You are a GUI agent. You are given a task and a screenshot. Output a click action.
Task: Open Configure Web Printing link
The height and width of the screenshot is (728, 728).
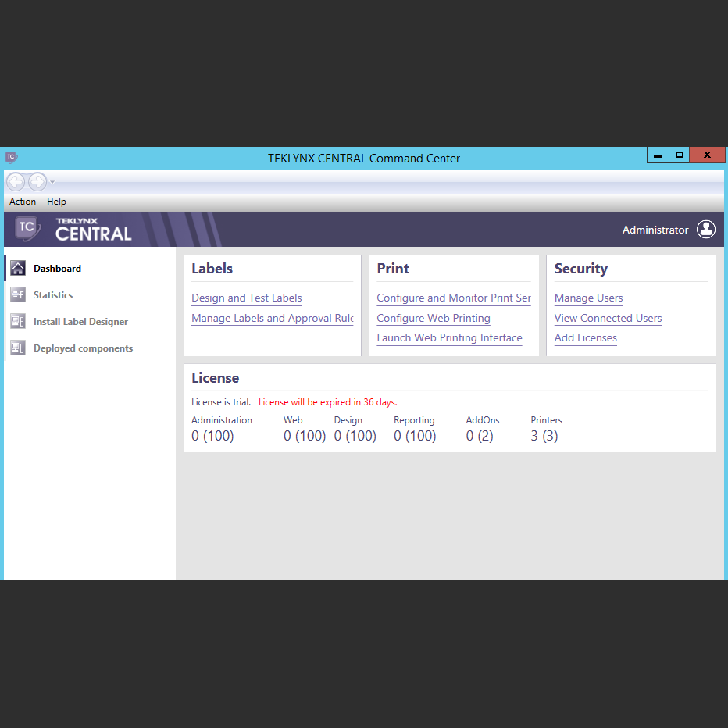[434, 319]
